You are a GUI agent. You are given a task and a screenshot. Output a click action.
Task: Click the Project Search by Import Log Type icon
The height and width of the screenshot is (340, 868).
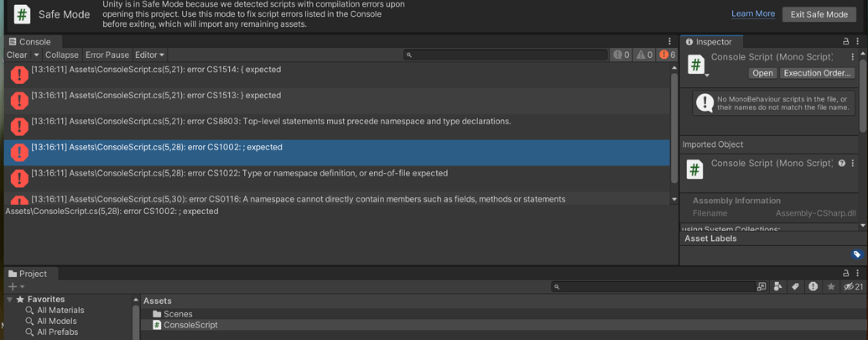[x=813, y=286]
